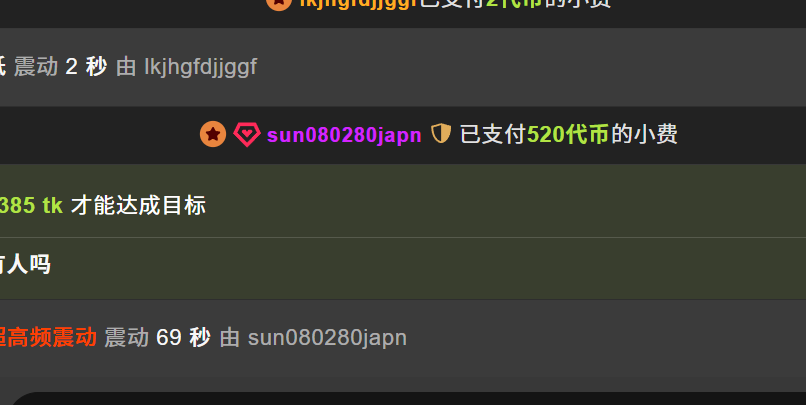Open the magenta sun080280japn username profile

click(344, 135)
